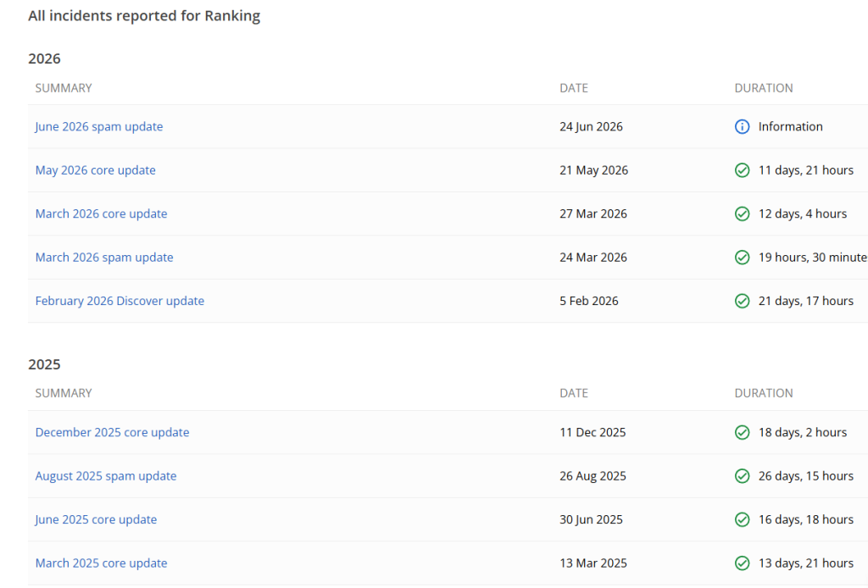Click the All incidents reported for Ranking heading
868x588 pixels.
[x=144, y=16]
